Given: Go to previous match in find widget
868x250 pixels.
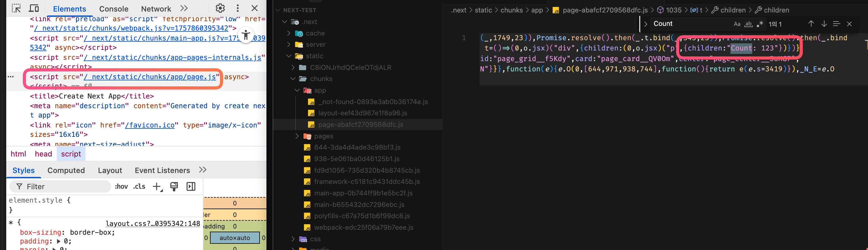Looking at the screenshot, I should click(x=811, y=24).
